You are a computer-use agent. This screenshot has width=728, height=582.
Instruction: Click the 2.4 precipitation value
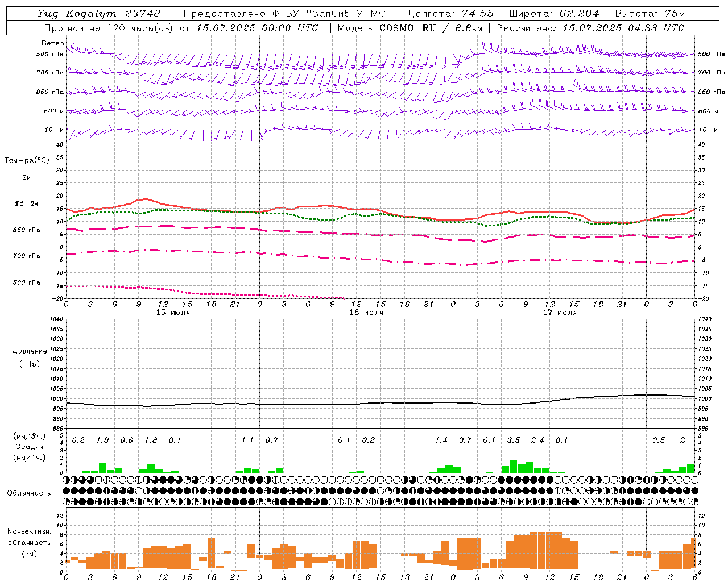537,440
